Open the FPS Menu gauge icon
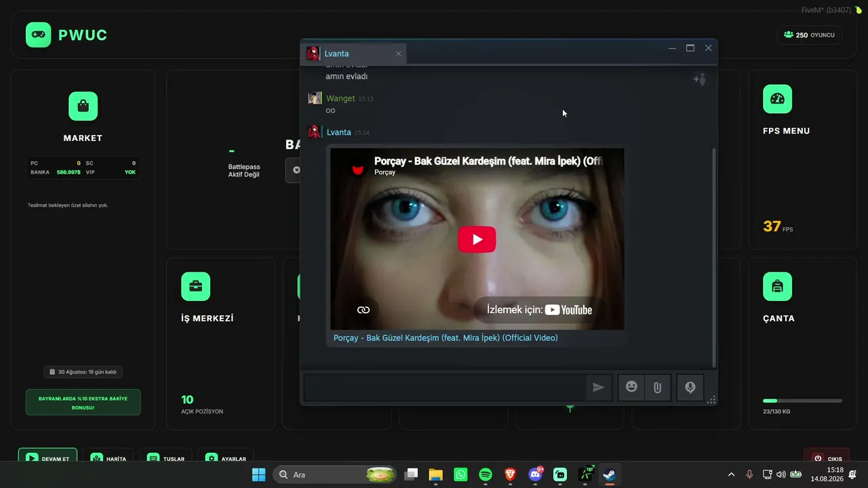 (777, 99)
